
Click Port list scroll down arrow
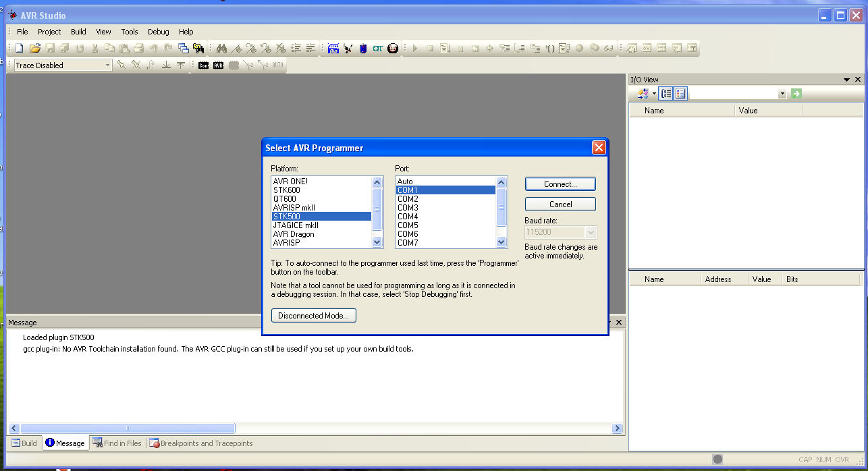click(x=501, y=242)
